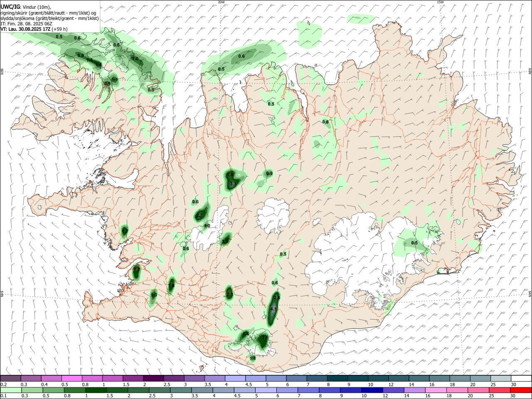Click the 25 label on the upper scale
Screen dimensions: 532x399
tap(493, 384)
